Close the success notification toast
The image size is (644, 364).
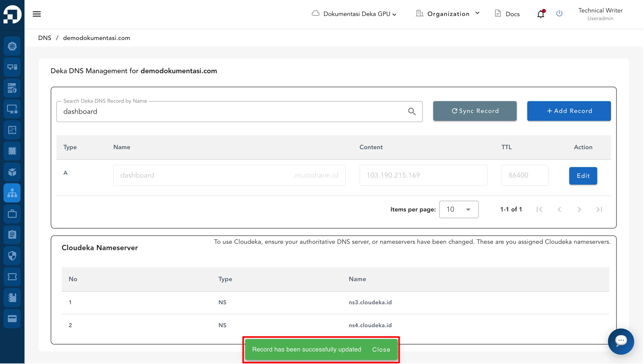381,350
